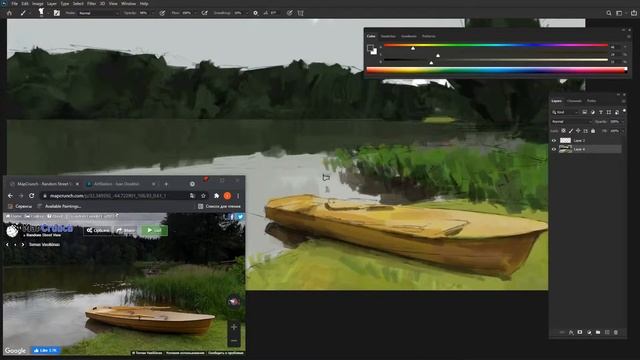Screen dimensions: 640x360
Task: Select the upper layer's white thumbnail
Action: 565,140
